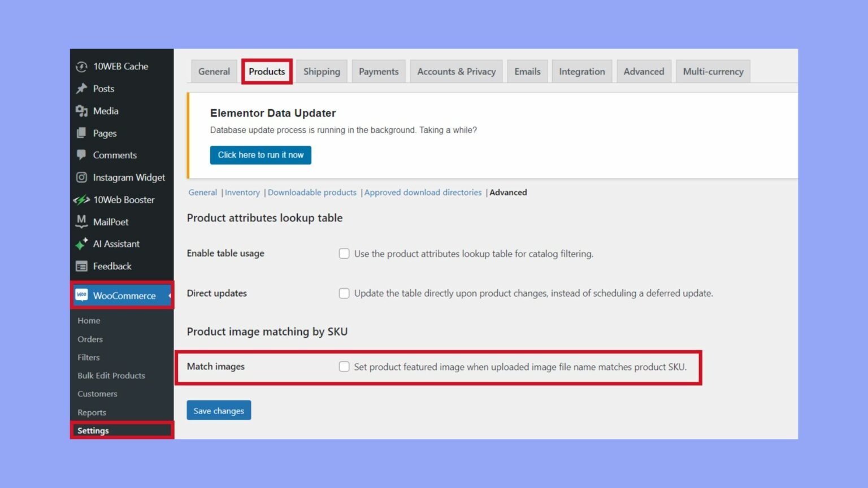The image size is (868, 488).
Task: Switch to the Shipping tab
Action: tap(321, 71)
